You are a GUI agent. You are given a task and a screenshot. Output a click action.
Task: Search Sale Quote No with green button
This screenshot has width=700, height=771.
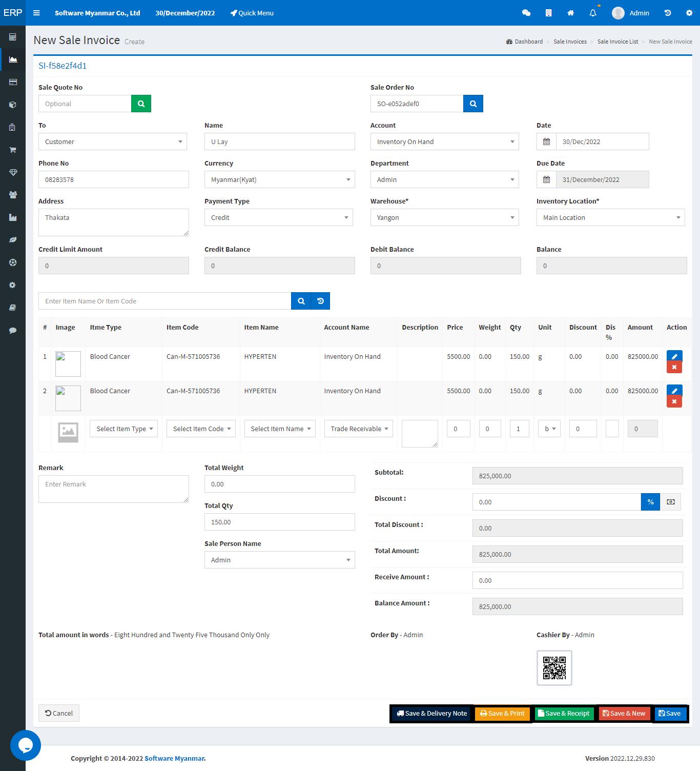[141, 104]
